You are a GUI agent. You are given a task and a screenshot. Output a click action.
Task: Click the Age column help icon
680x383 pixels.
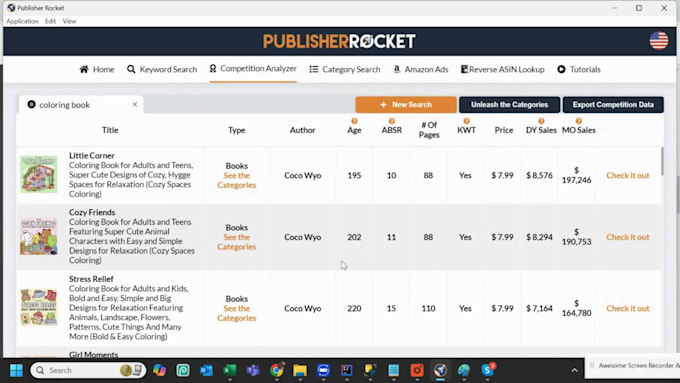pos(354,121)
